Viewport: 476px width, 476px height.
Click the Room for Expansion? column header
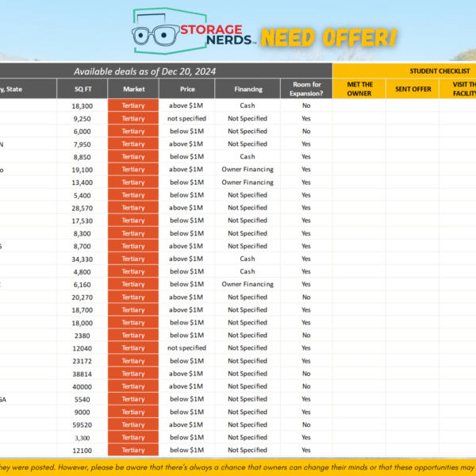(x=306, y=89)
